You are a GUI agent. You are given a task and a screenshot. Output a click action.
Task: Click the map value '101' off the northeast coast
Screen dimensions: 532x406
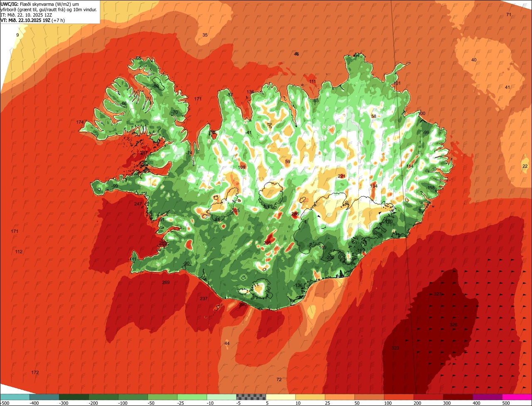point(397,83)
